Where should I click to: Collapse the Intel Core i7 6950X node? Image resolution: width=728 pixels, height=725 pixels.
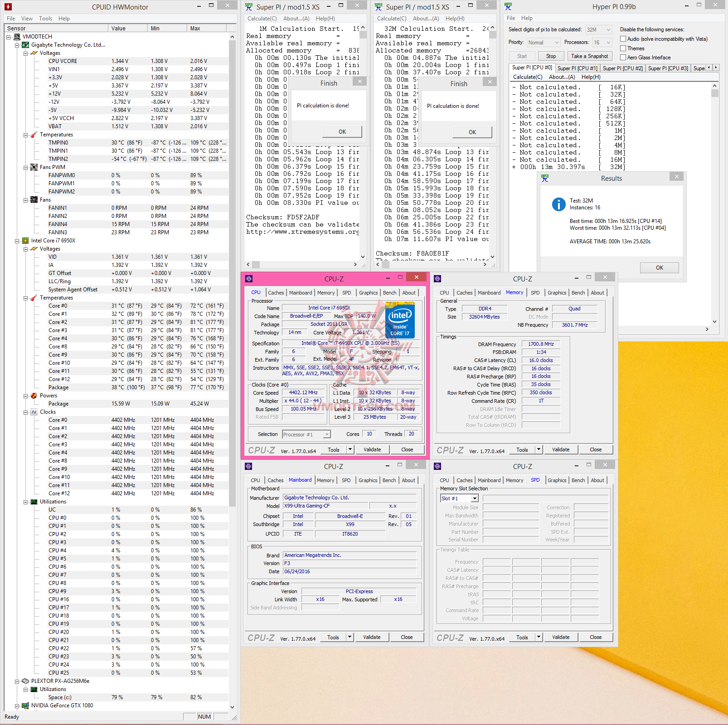(17, 241)
